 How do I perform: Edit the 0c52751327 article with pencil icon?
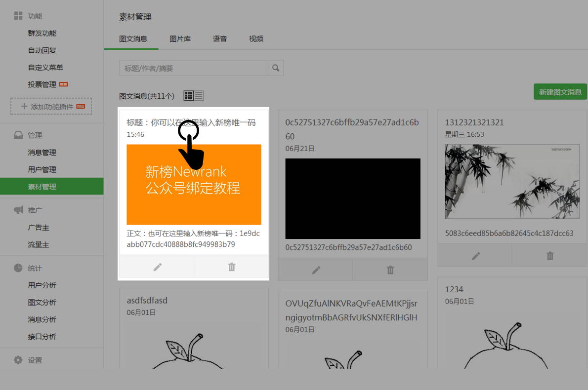click(316, 270)
